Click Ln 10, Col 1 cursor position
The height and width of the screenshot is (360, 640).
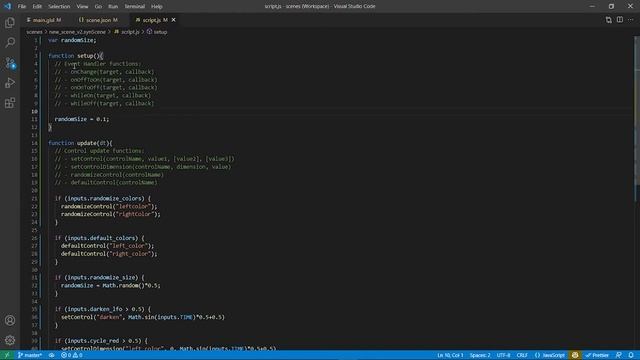point(450,355)
